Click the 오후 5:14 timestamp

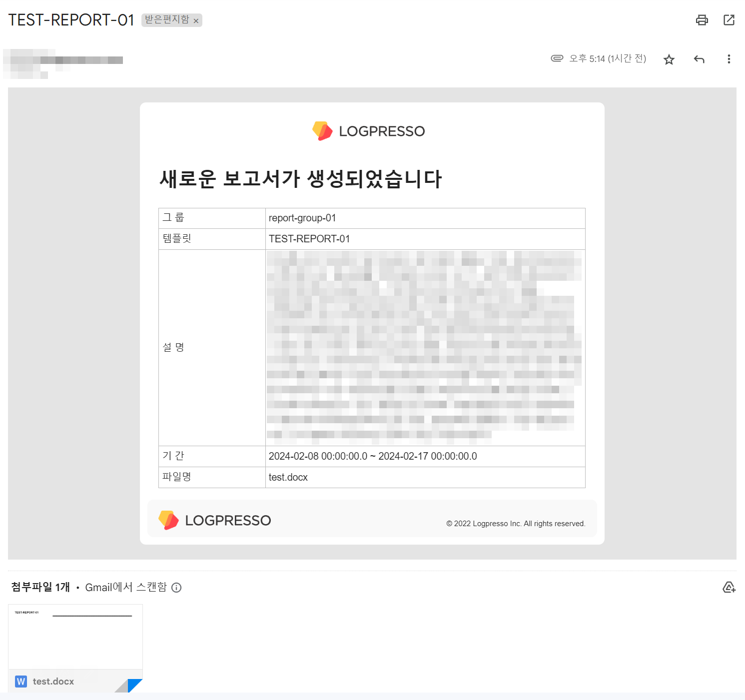click(608, 58)
